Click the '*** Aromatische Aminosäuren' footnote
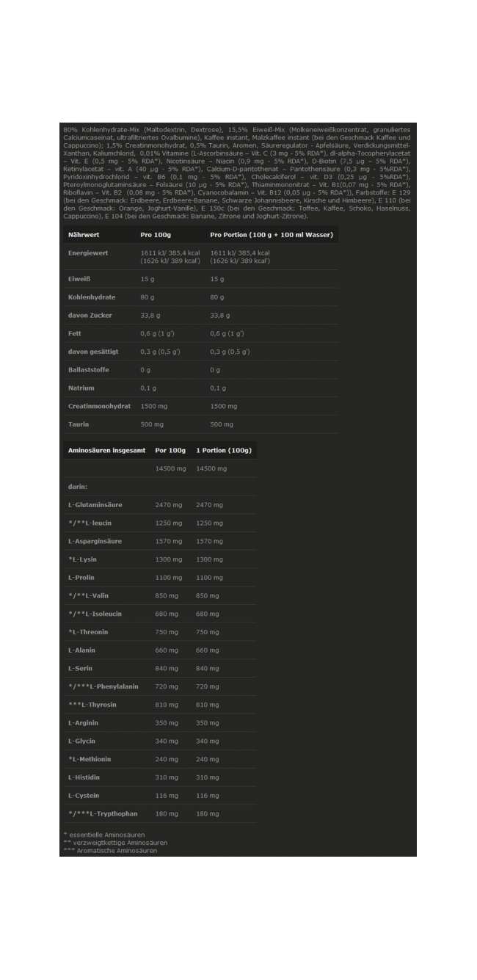 (x=110, y=850)
